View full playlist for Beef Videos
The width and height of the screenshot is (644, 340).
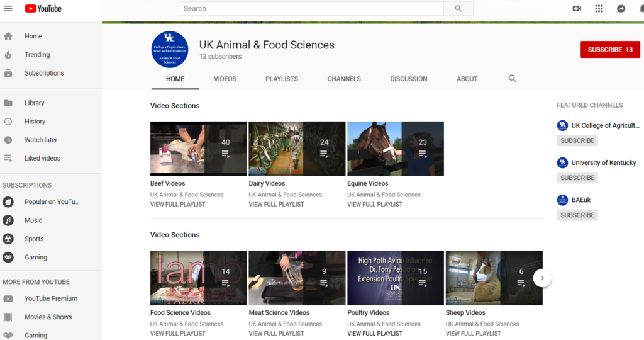coord(177,205)
